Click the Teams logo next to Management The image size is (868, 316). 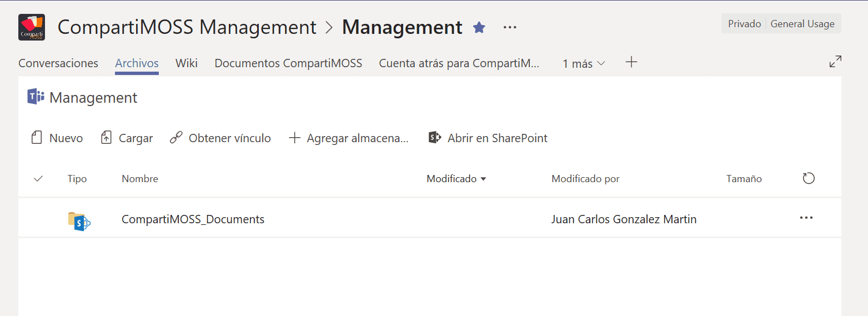click(36, 97)
